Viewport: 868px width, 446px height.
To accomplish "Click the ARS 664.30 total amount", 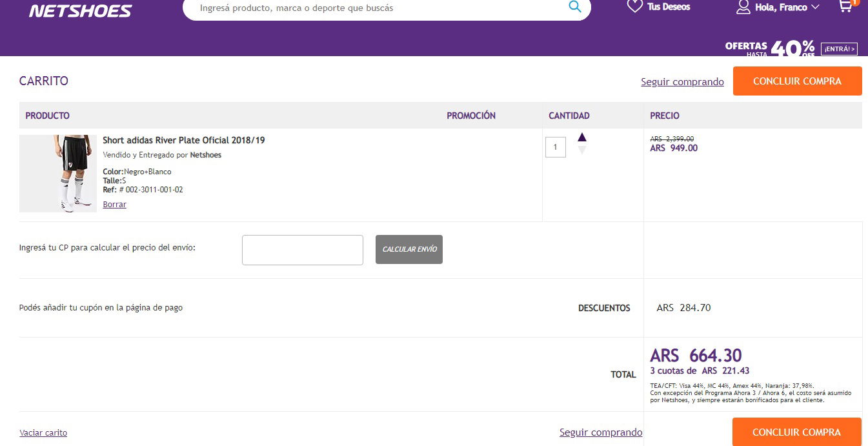I will tap(696, 356).
